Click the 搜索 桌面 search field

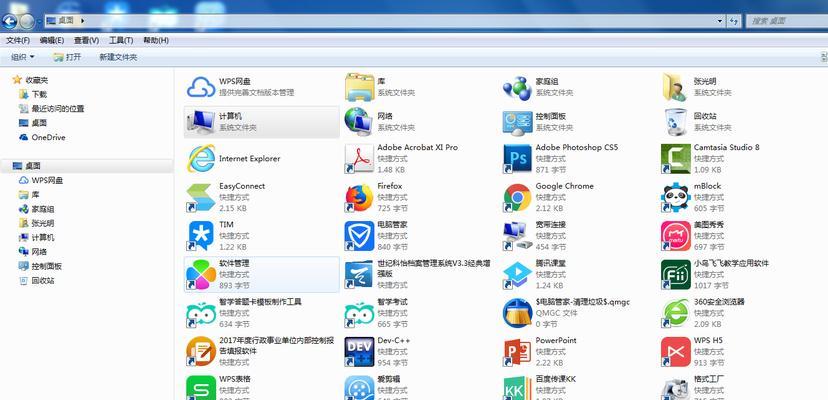tap(786, 21)
